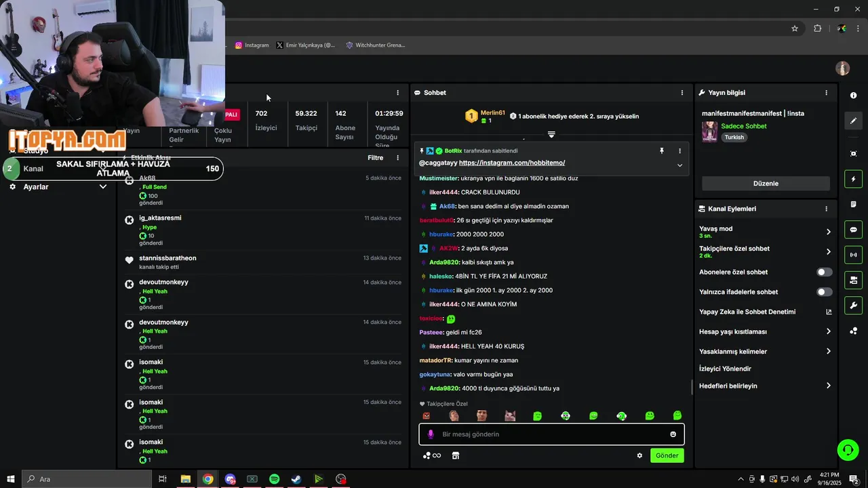
Task: Open pinned message three-dot menu
Action: pos(679,151)
